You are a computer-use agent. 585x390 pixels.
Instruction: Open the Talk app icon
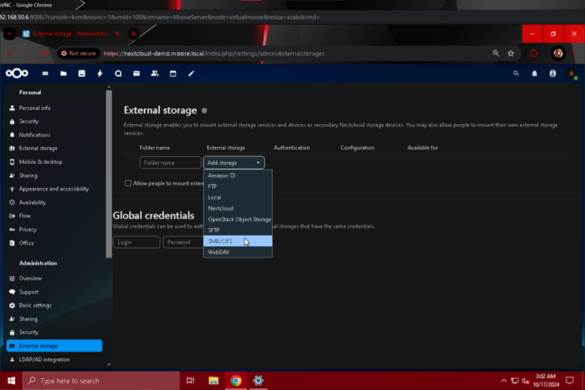point(118,74)
